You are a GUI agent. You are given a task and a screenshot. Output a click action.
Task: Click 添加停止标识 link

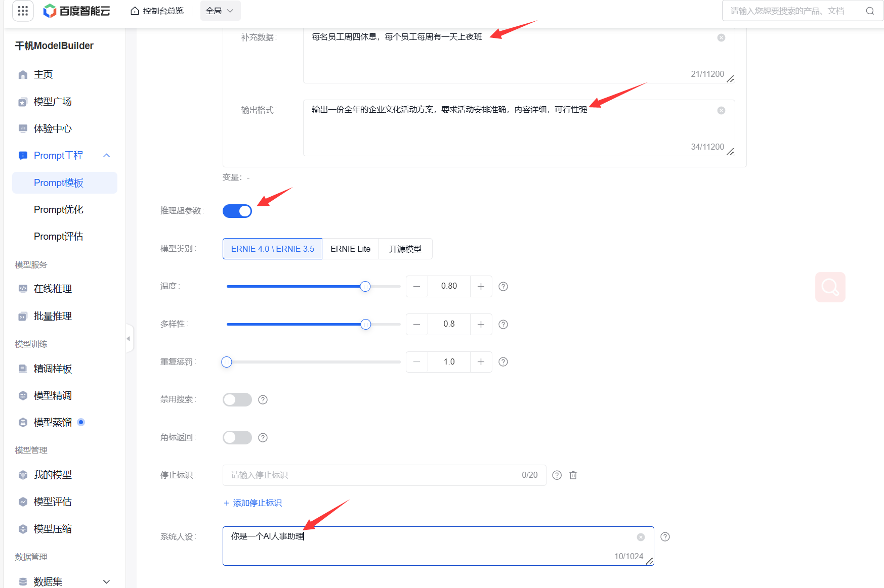[252, 503]
